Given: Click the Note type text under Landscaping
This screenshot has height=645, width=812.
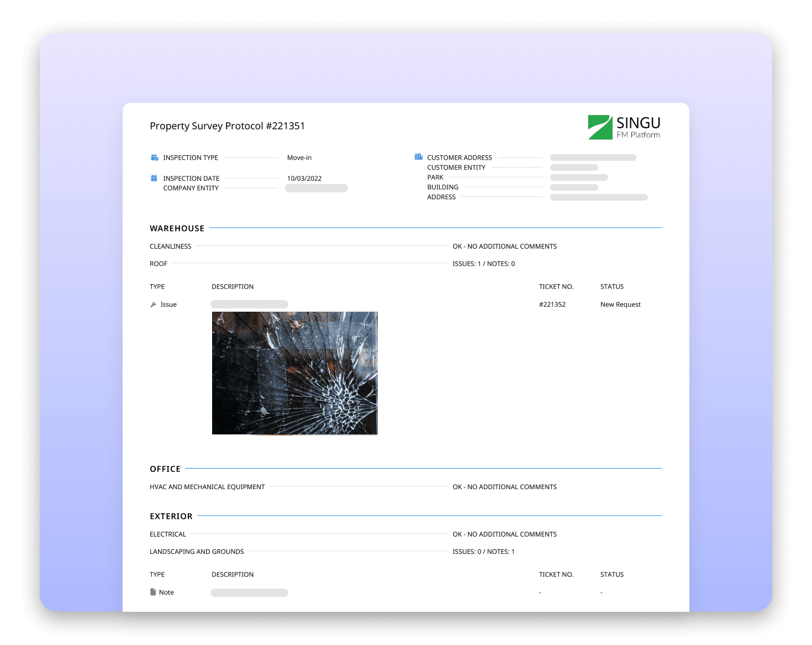Looking at the screenshot, I should [x=166, y=592].
